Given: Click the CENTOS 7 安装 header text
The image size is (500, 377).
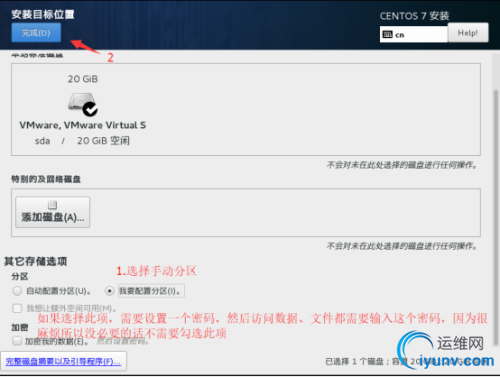Looking at the screenshot, I should pyautogui.click(x=414, y=16).
